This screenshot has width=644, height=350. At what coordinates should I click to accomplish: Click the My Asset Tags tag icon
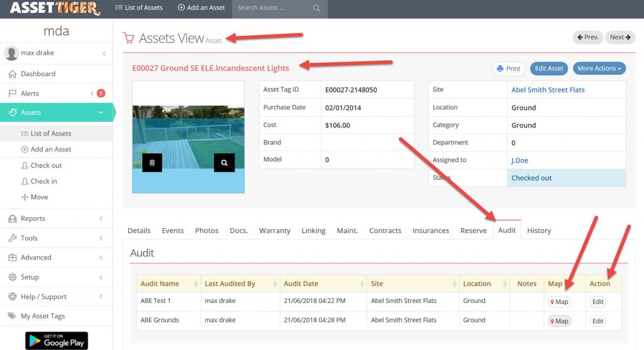(12, 316)
